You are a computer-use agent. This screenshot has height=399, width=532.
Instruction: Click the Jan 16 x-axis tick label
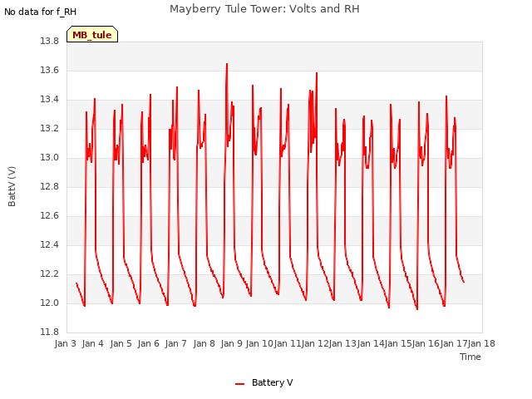click(426, 343)
